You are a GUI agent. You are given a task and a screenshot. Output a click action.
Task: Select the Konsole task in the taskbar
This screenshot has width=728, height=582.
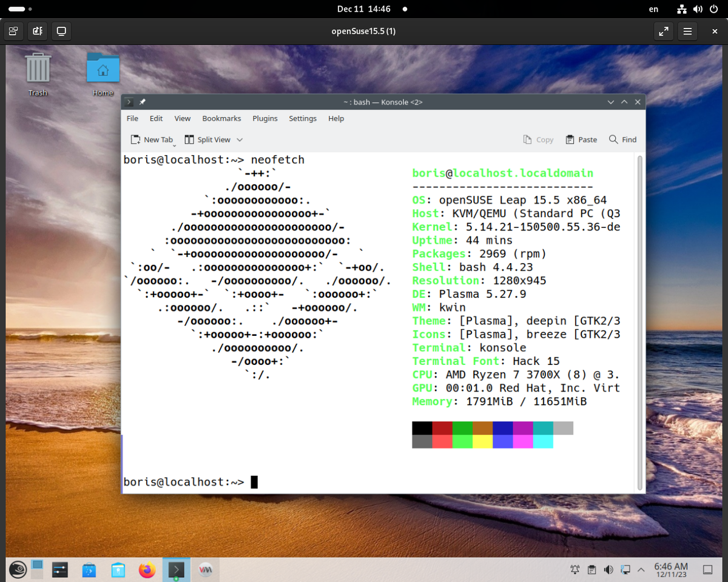pyautogui.click(x=177, y=570)
